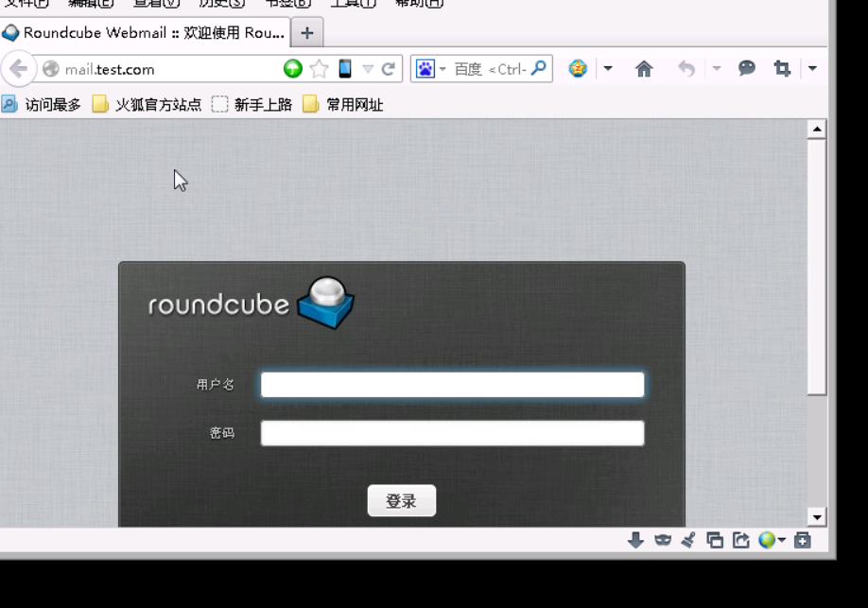Open the bookmarks star badge icon
This screenshot has height=608, width=868.
pyautogui.click(x=578, y=69)
